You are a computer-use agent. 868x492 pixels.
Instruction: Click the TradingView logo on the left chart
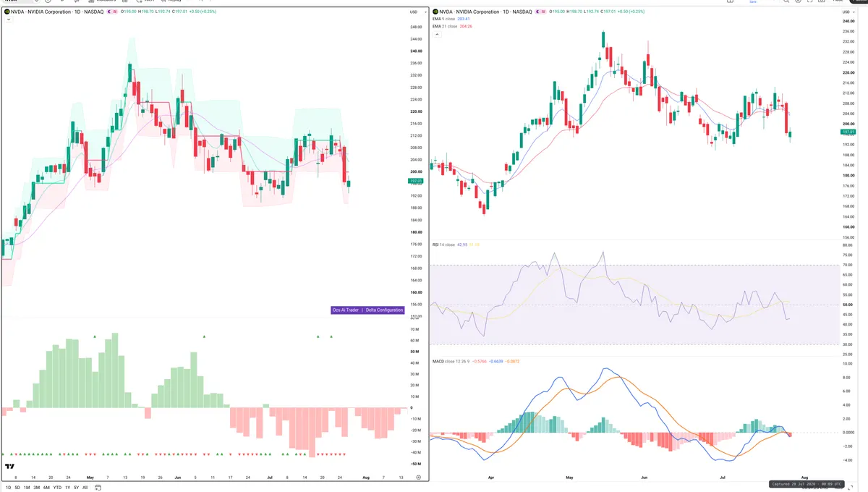(x=10, y=467)
